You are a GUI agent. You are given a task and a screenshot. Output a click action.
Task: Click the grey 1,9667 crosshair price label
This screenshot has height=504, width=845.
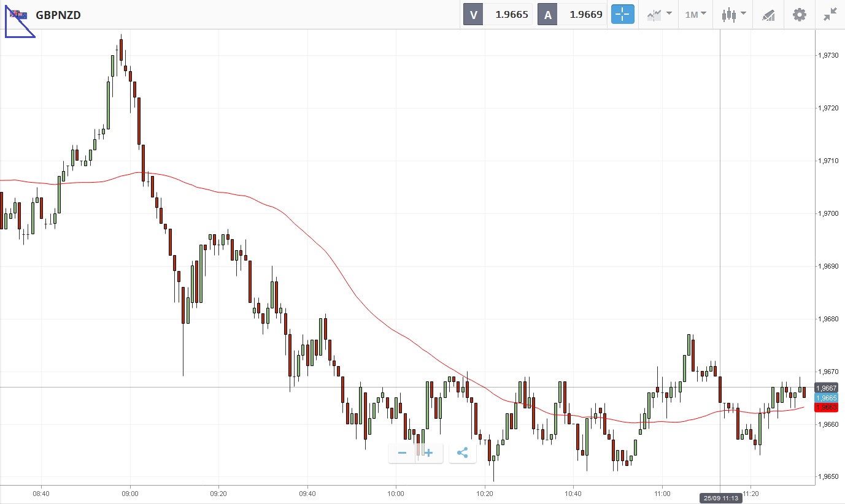coord(826,388)
